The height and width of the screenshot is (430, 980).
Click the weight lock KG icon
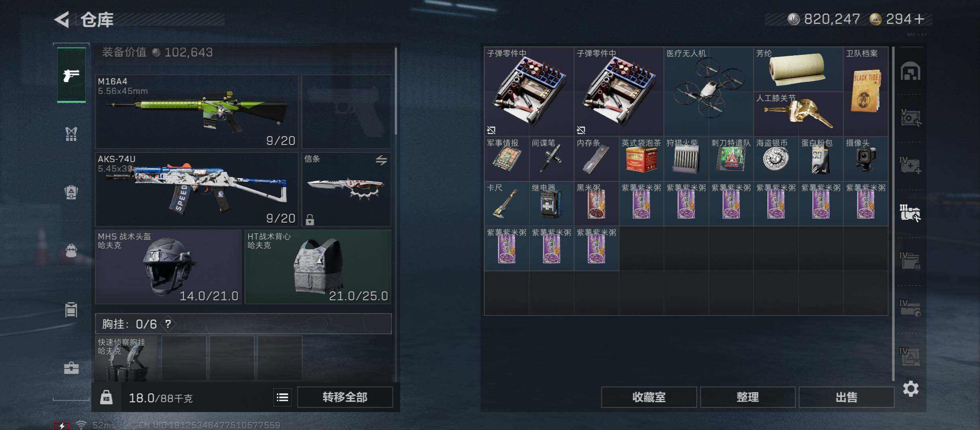coord(106,397)
